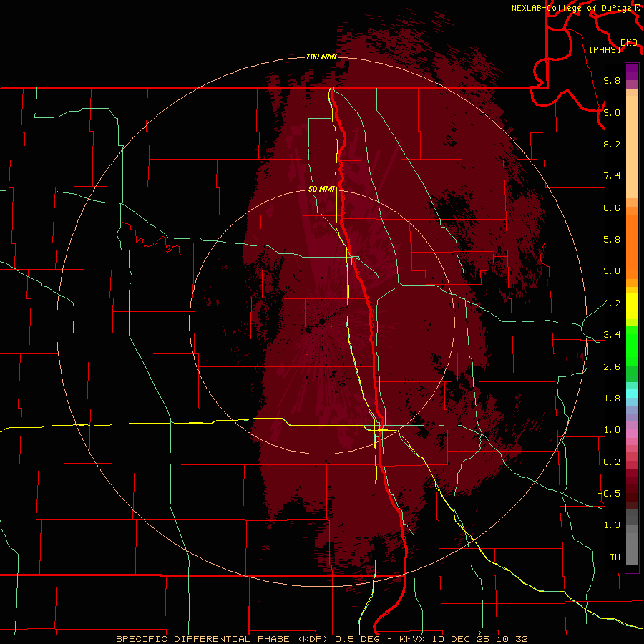Click the 1.8 scale value

point(612,399)
